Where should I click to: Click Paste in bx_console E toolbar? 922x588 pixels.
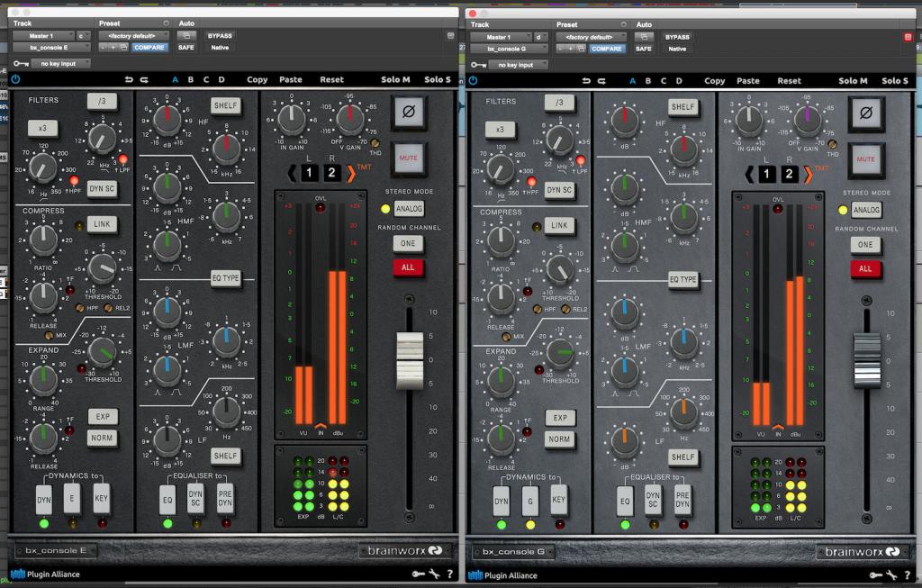291,79
